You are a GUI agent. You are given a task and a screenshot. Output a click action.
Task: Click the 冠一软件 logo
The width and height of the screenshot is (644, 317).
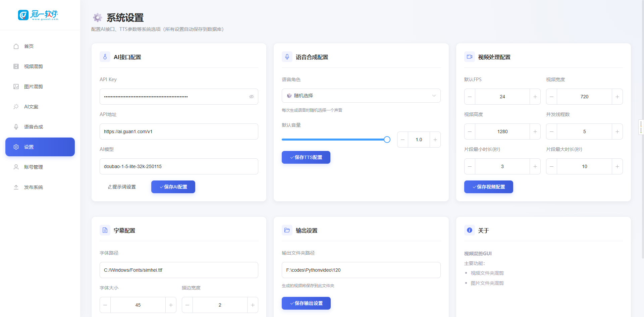38,15
